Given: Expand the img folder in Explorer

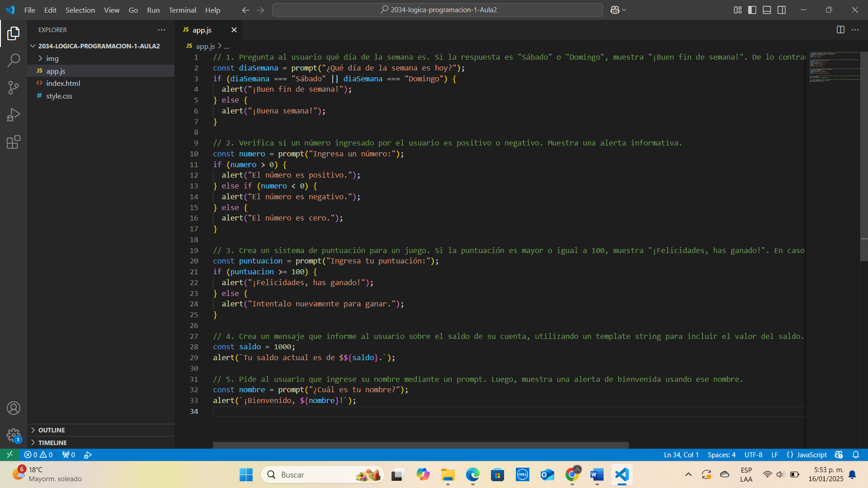Looking at the screenshot, I should coord(52,59).
